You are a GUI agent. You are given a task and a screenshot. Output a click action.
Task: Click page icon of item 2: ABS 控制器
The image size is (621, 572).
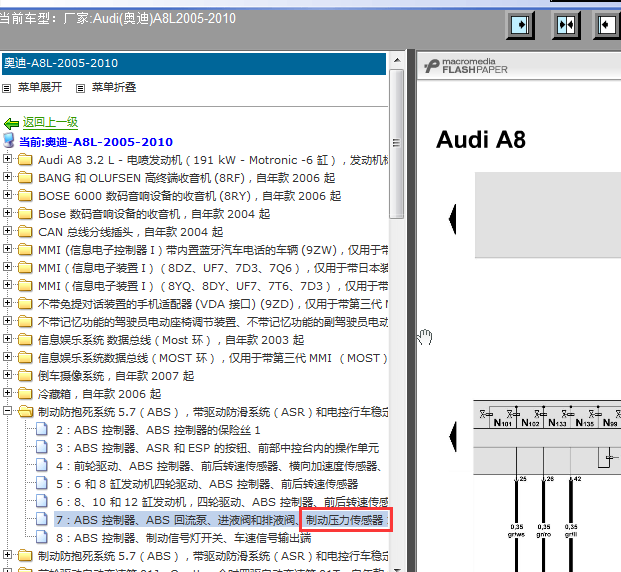coord(42,429)
